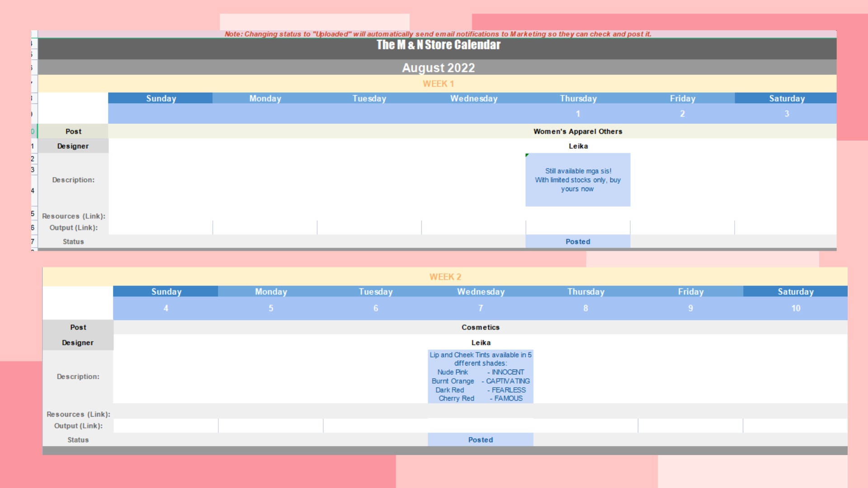Screen dimensions: 868x488
Task: Select date cell 10 under Saturday
Action: pyautogui.click(x=795, y=308)
